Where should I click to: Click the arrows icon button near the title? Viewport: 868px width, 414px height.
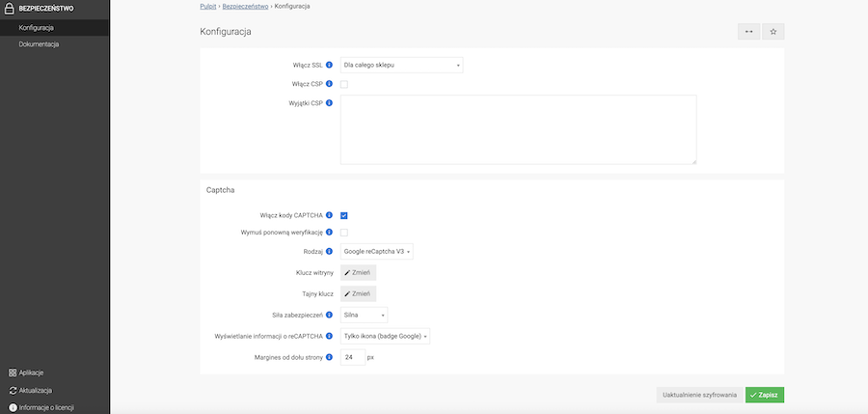tap(748, 32)
